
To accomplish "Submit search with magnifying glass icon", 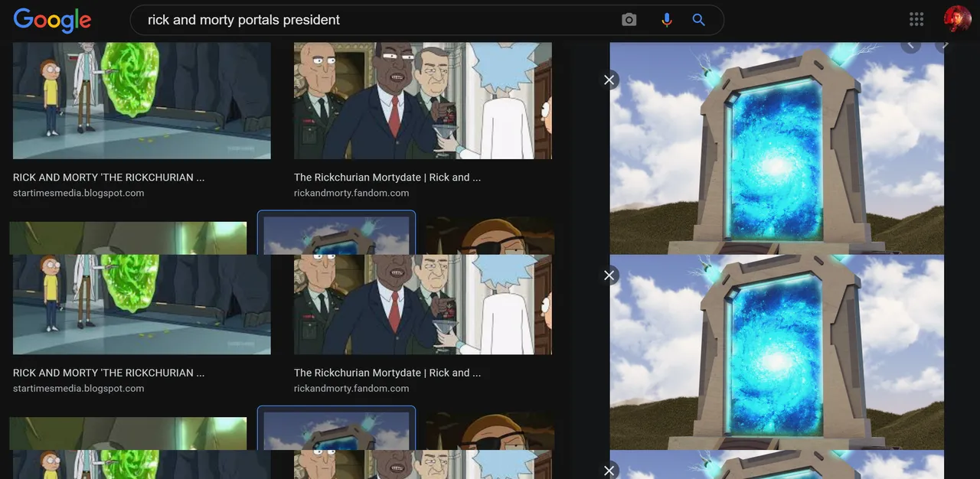I will (x=699, y=20).
